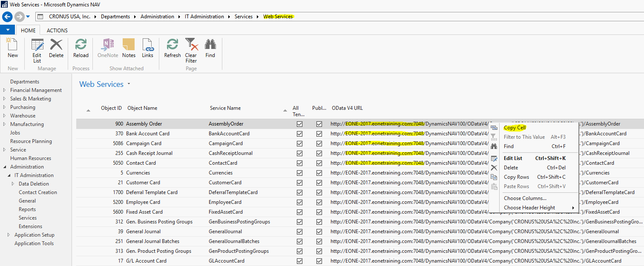The height and width of the screenshot is (266, 644).
Task: Open navigation history dropdown arrow
Action: [x=28, y=17]
